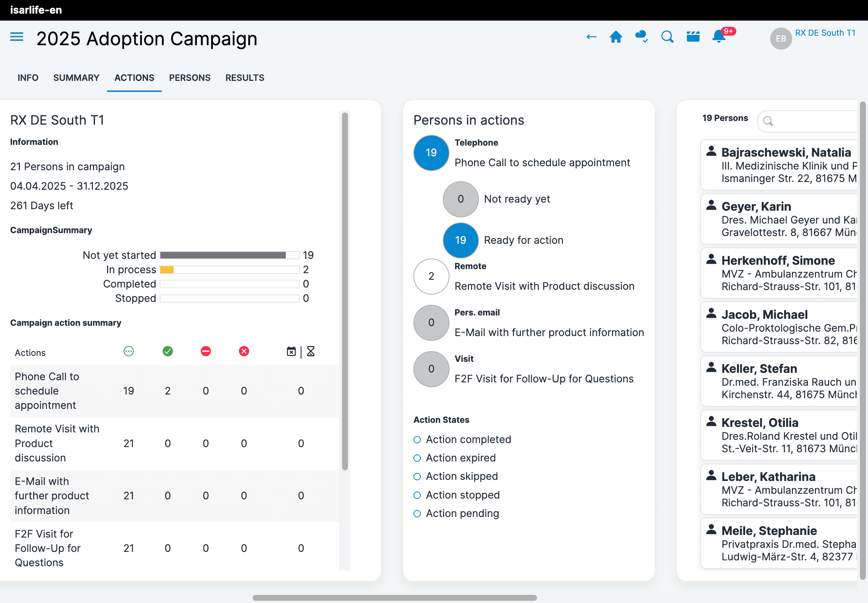
Task: Expand the Telephone action with 19 persons
Action: point(431,153)
